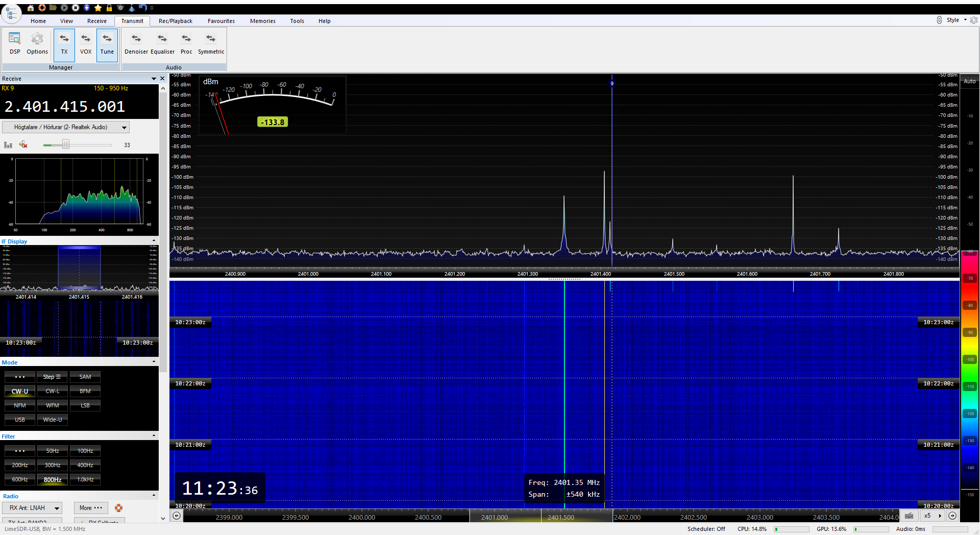Adjust the volume slider handle
Viewport: 980px width, 535px height.
tap(66, 145)
